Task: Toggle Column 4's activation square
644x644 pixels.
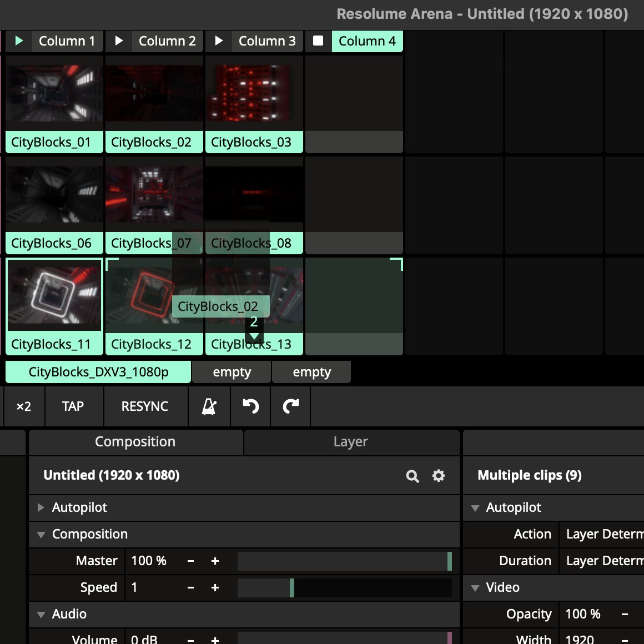Action: click(318, 41)
